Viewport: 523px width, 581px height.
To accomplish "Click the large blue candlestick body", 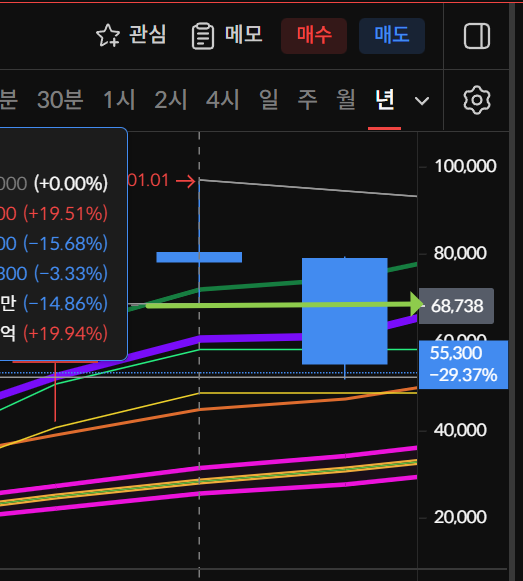I will (345, 311).
